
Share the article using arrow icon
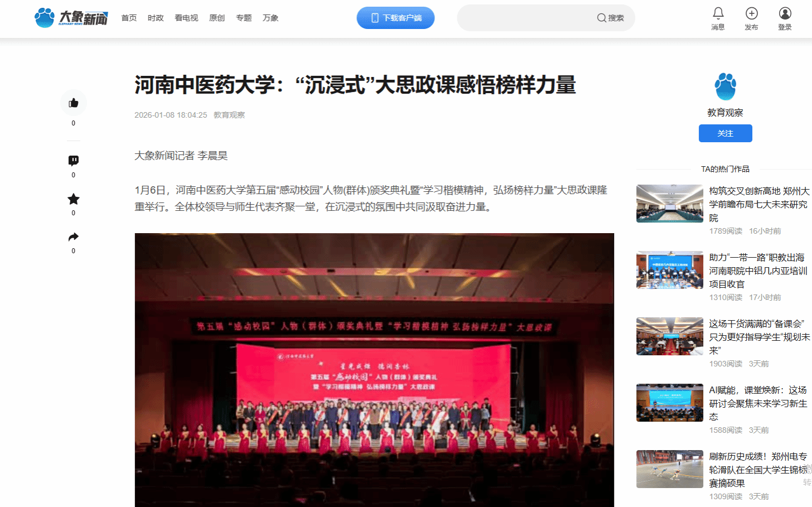tap(74, 237)
